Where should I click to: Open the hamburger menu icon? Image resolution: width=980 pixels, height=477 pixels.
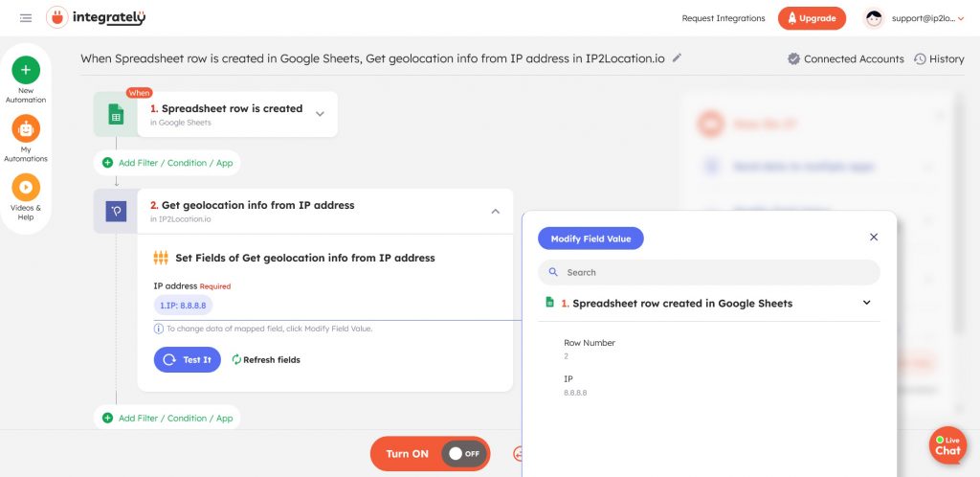tap(25, 18)
